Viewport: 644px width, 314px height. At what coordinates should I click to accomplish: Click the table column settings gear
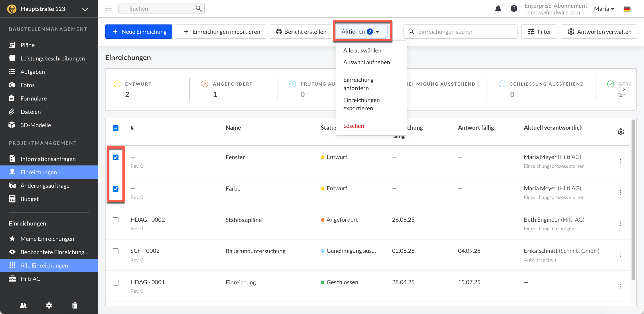(620, 132)
